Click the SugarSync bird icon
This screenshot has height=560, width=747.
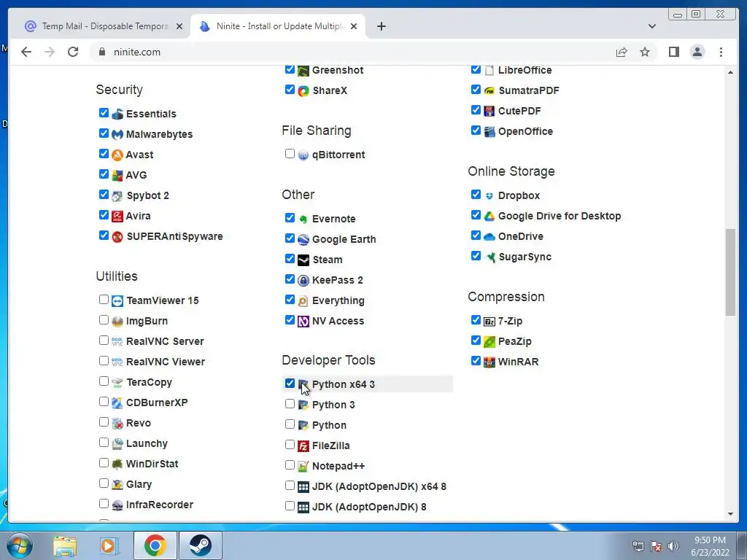489,257
